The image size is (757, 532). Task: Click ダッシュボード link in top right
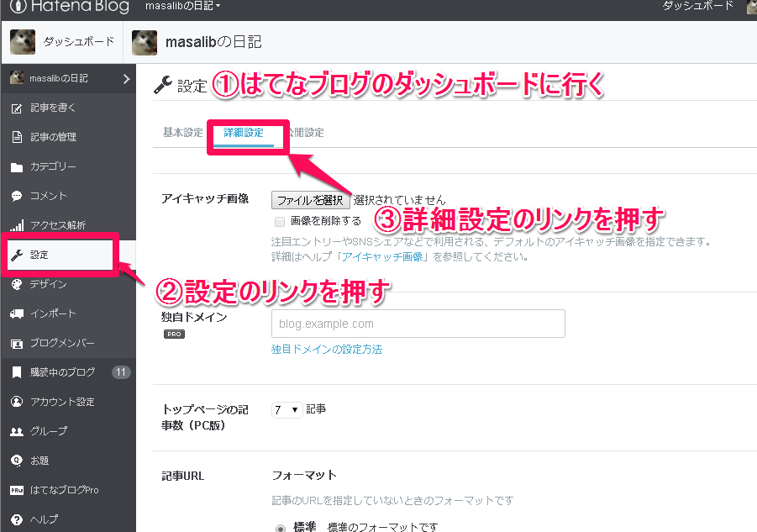point(697,6)
